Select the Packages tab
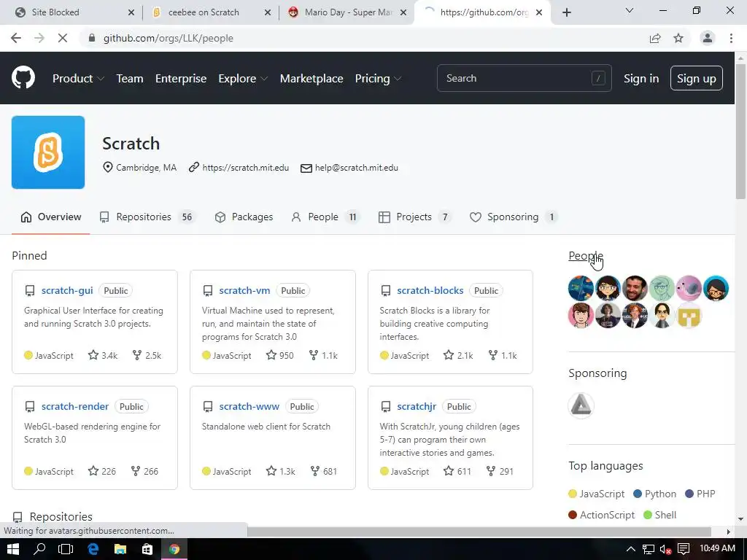Image resolution: width=747 pixels, height=560 pixels. [x=244, y=217]
